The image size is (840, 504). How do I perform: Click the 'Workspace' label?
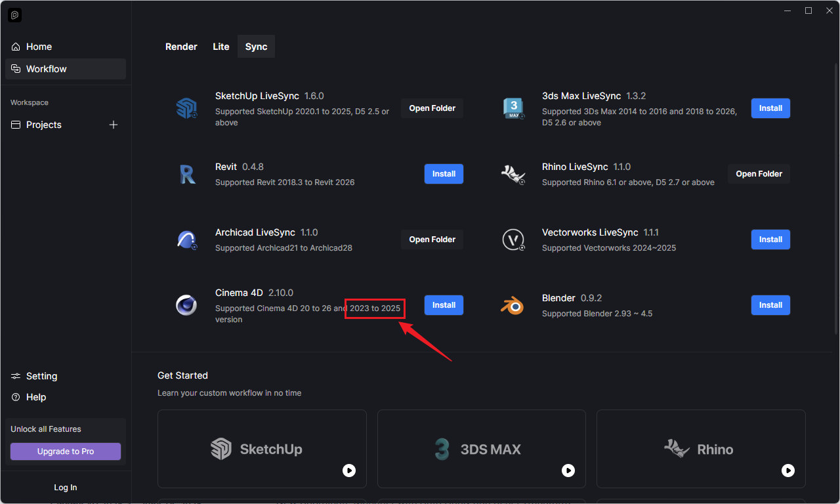(x=30, y=103)
